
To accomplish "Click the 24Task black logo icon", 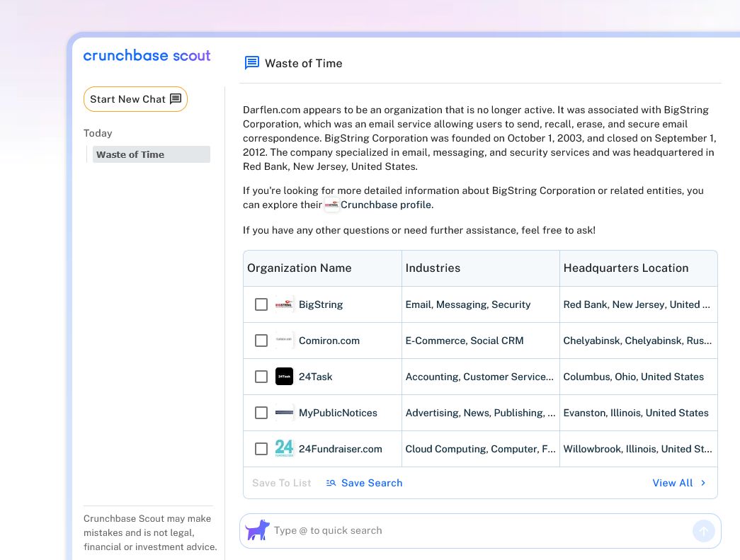I will click(x=284, y=377).
